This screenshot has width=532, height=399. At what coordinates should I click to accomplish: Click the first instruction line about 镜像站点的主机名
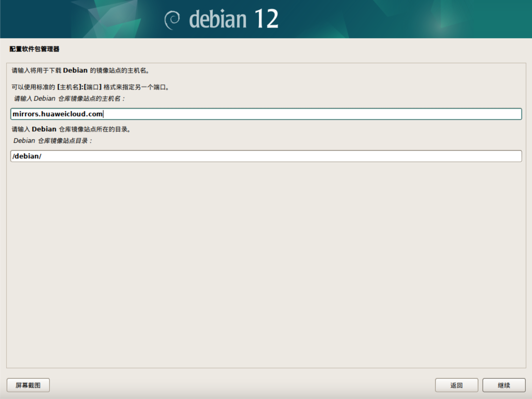[80, 70]
